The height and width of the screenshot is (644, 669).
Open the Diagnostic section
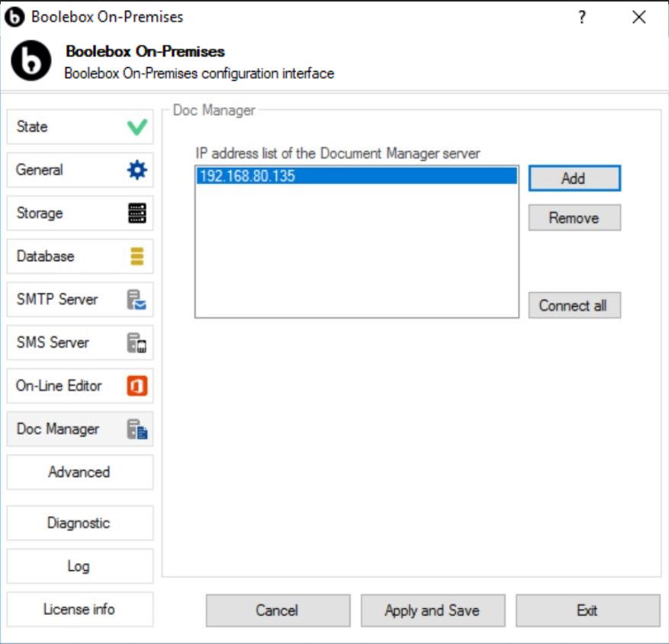tap(80, 523)
